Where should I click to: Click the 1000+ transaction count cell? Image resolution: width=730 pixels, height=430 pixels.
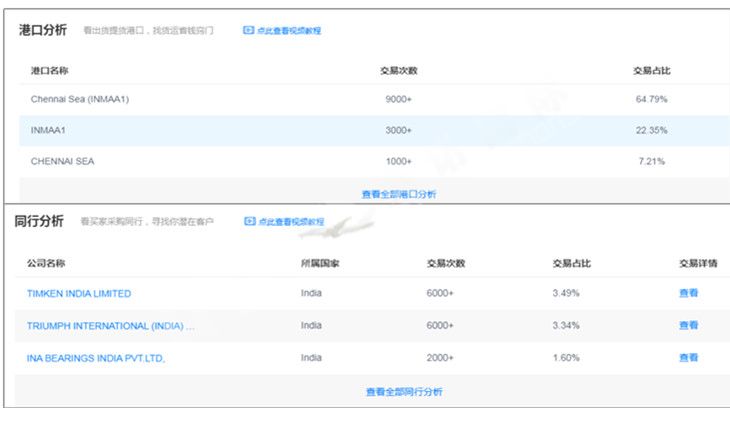(399, 161)
